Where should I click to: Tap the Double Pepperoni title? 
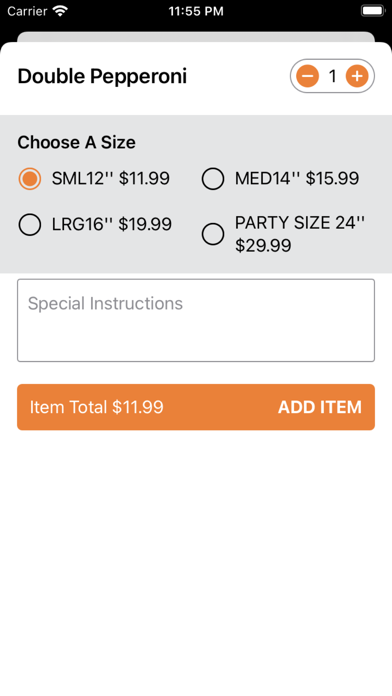coord(102,76)
